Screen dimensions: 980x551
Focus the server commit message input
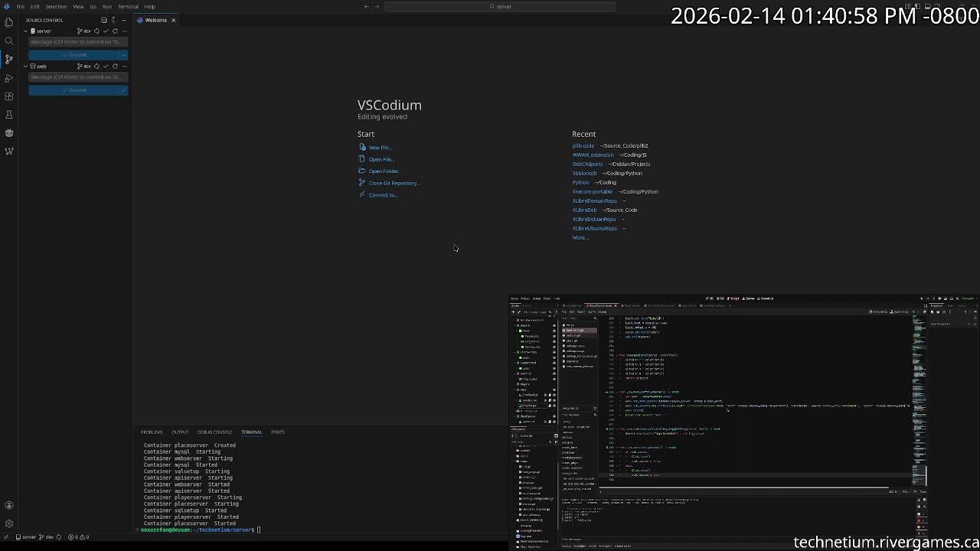click(78, 42)
